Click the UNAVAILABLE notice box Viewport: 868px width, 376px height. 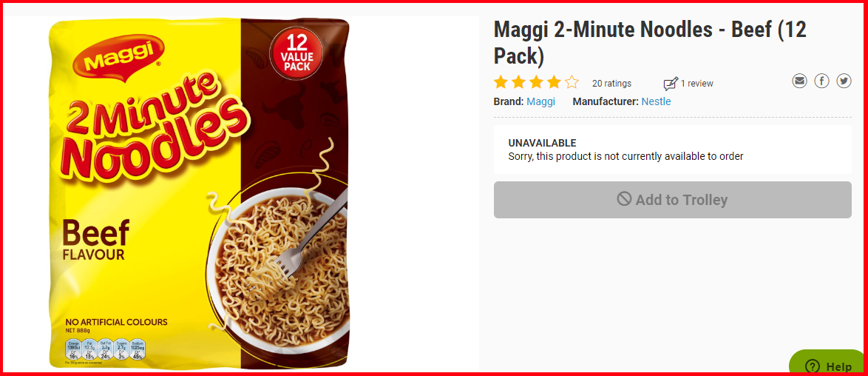[673, 150]
